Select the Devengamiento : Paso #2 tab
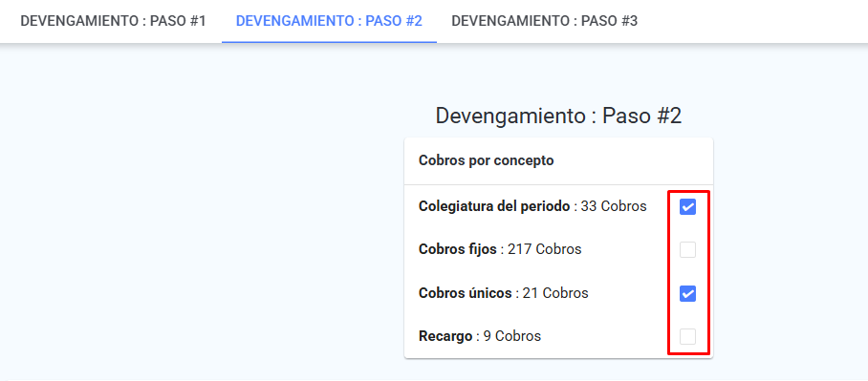This screenshot has width=868, height=381. (x=329, y=21)
